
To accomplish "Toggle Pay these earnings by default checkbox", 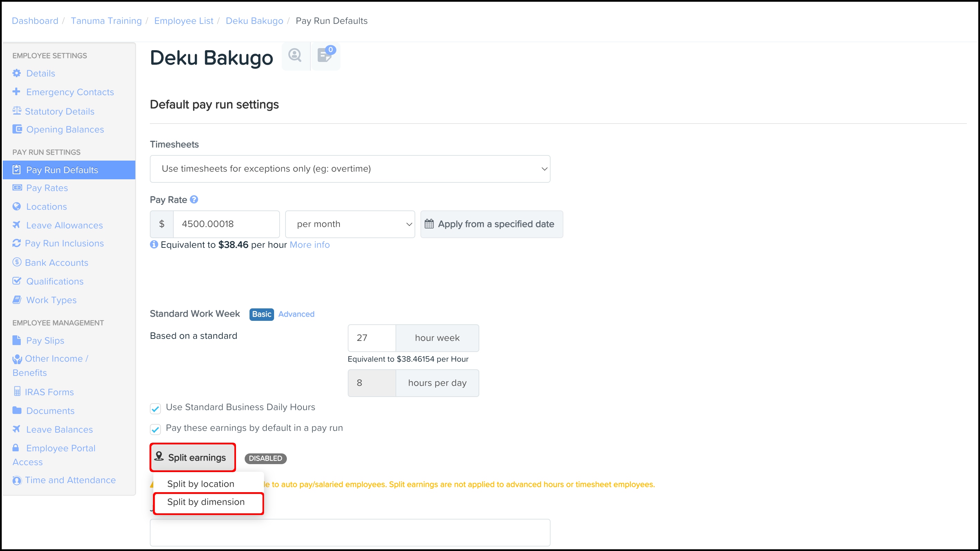I will (x=155, y=429).
